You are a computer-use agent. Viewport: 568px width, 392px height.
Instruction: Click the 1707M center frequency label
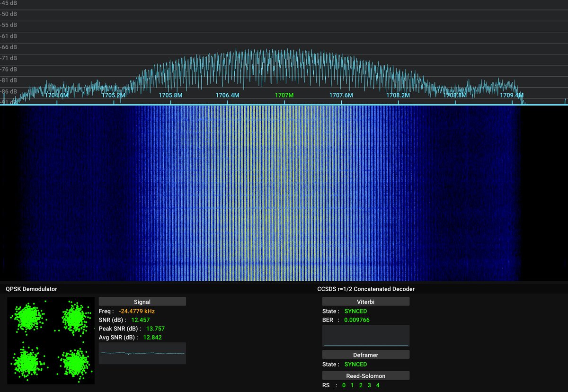(x=284, y=95)
